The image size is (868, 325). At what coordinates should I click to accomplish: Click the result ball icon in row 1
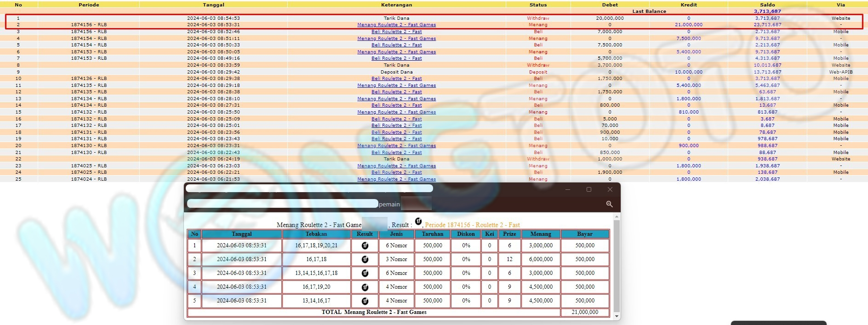(365, 246)
